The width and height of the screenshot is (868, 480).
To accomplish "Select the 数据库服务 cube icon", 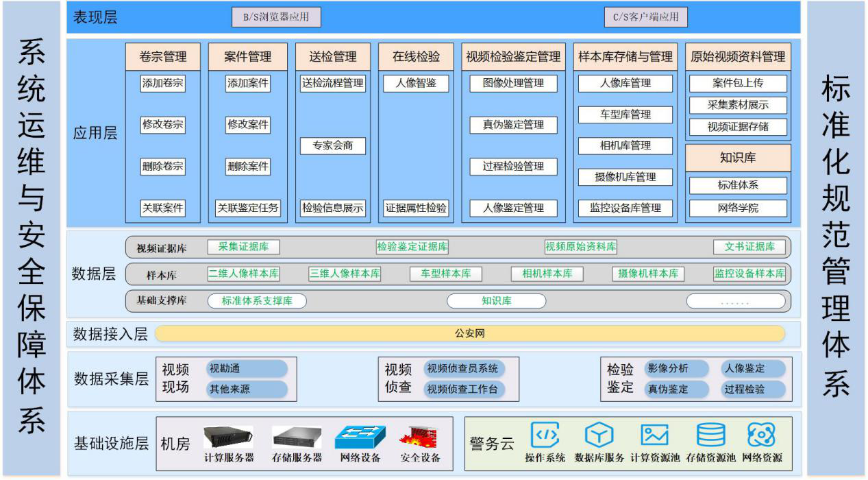I will pos(599,434).
